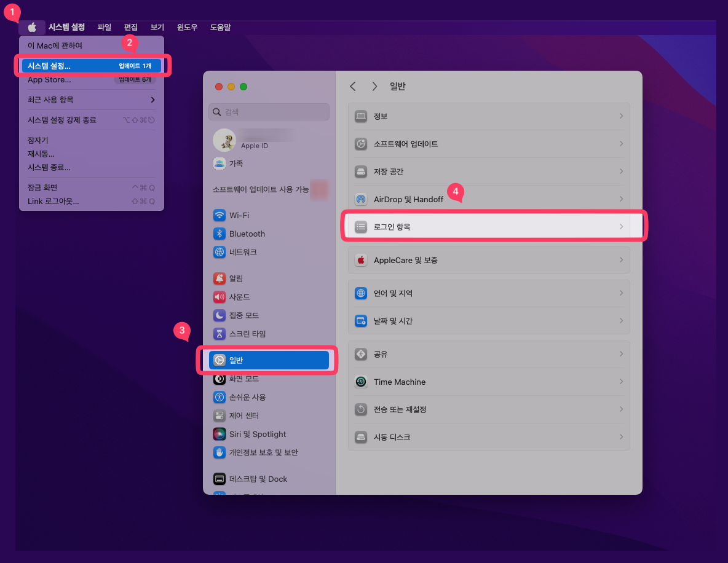Click the 정보 laptop icon
Screen dimensions: 728x563
pyautogui.click(x=361, y=116)
